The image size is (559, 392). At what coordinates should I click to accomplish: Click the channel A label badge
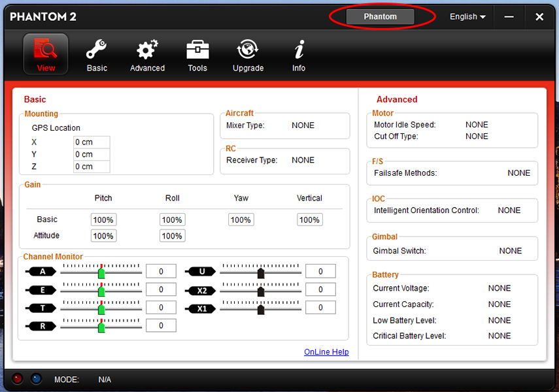(x=42, y=272)
